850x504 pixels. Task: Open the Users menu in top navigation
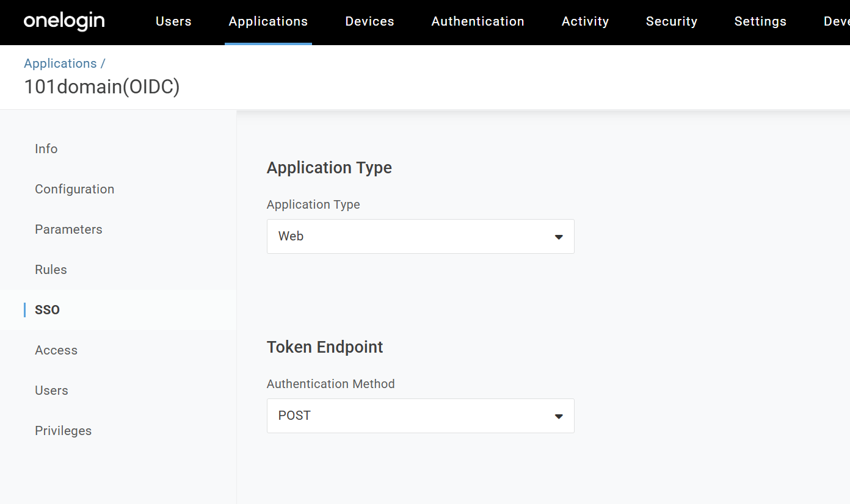click(x=173, y=21)
